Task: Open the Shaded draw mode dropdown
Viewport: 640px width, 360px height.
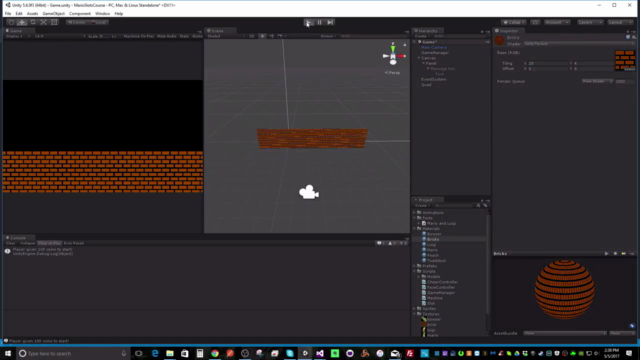Action: pyautogui.click(x=226, y=36)
